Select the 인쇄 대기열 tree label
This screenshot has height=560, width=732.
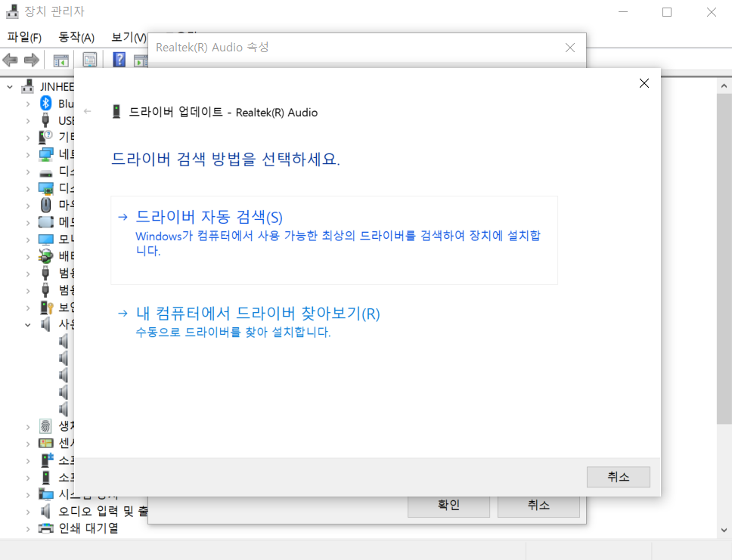pos(88,528)
